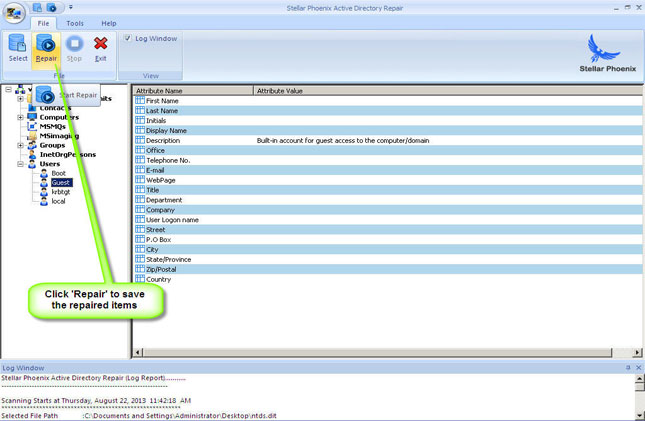645x421 pixels.
Task: Select the User Logon name row
Action: (388, 220)
